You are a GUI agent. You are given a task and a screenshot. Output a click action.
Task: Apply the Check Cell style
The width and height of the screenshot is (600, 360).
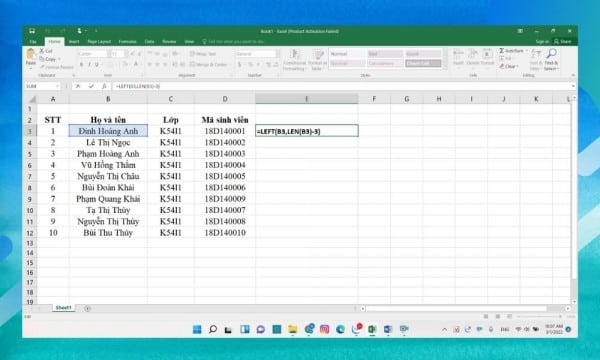coord(423,64)
